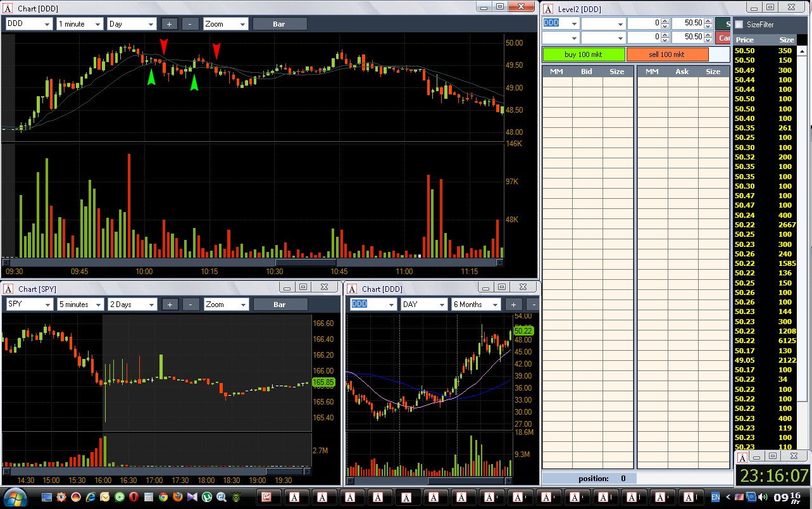The width and height of the screenshot is (812, 509).
Task: Click the volume speaker icon in system tray
Action: click(763, 497)
